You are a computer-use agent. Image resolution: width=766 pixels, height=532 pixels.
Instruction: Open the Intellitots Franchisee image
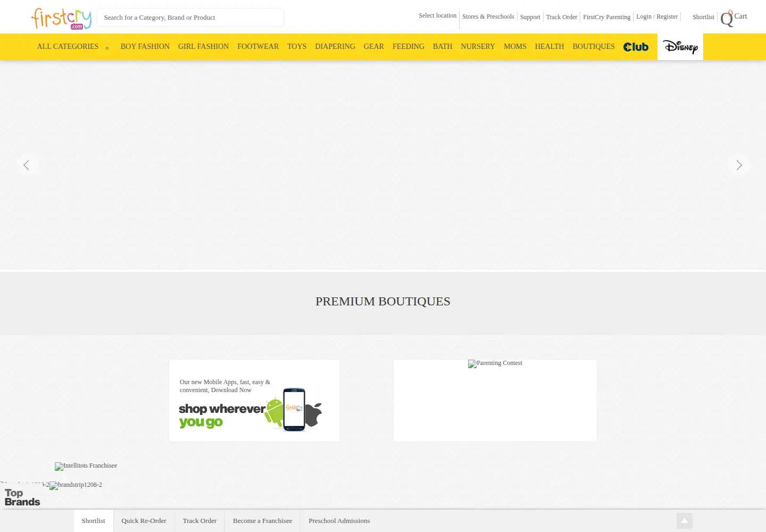click(86, 466)
